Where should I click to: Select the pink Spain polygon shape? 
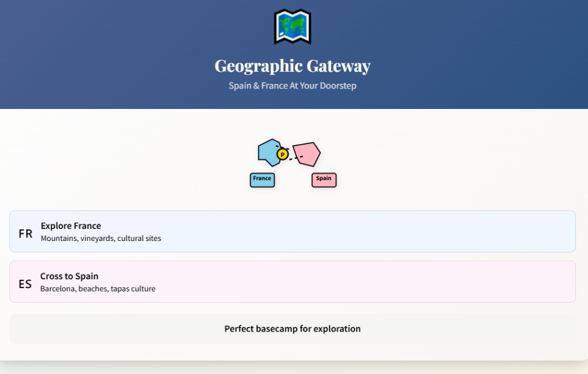[307, 153]
